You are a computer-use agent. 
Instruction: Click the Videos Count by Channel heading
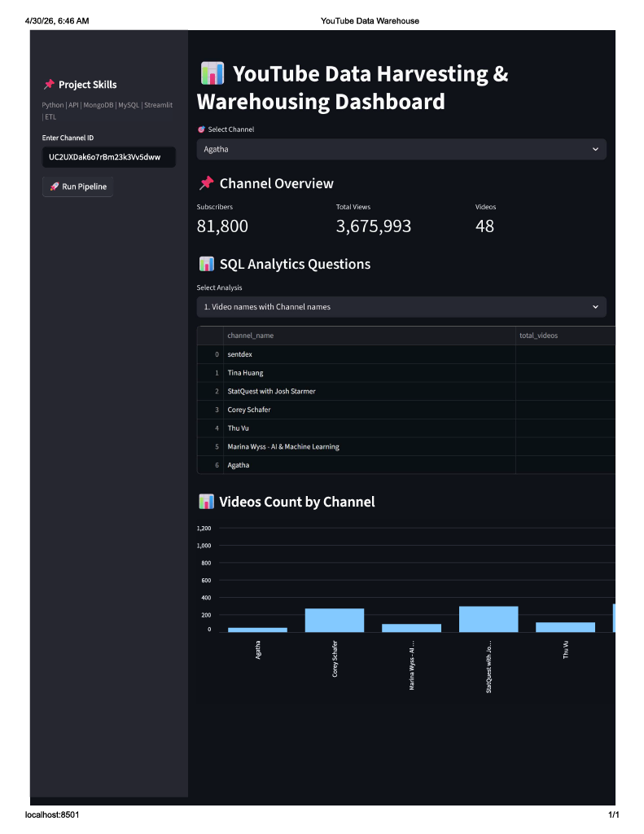pos(296,502)
